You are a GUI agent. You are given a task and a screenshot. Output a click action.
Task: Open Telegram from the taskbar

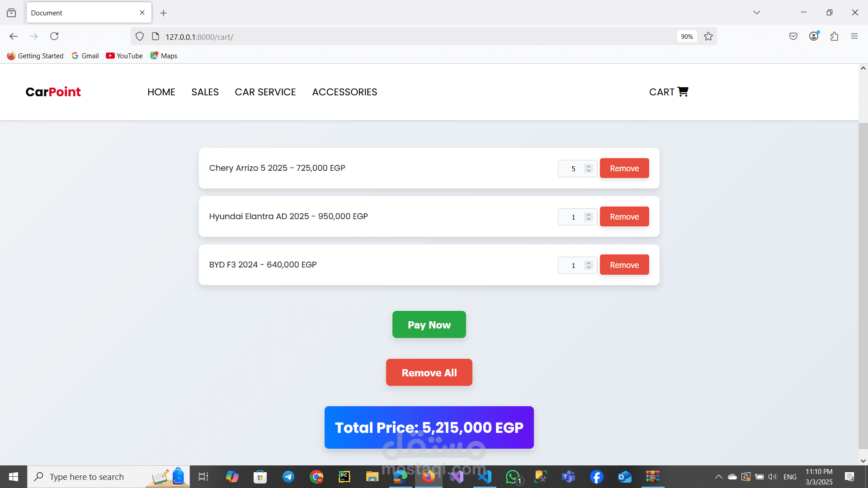click(x=288, y=477)
